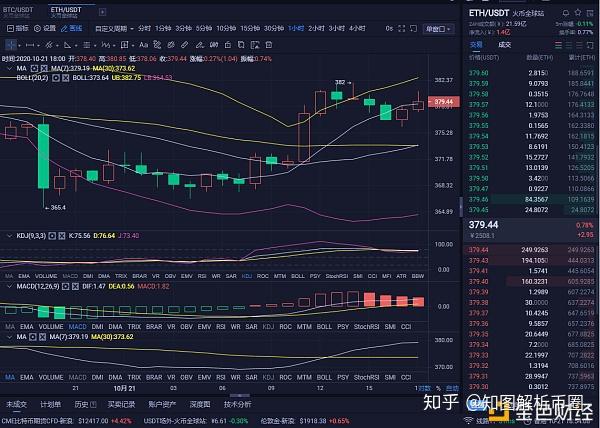Switch to the BTC/USDT chart tab
The width and height of the screenshot is (600, 428).
click(18, 12)
